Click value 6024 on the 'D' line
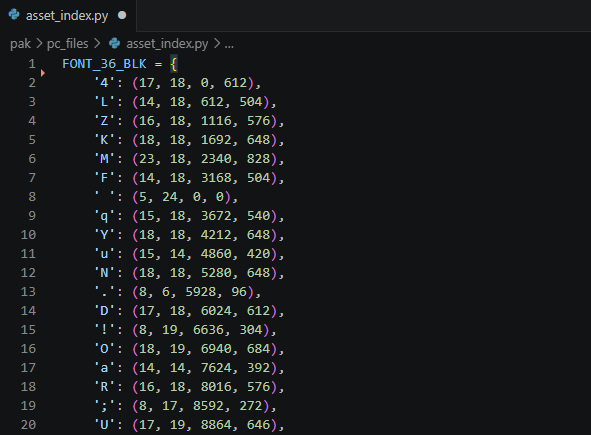591x435 pixels. click(x=216, y=311)
